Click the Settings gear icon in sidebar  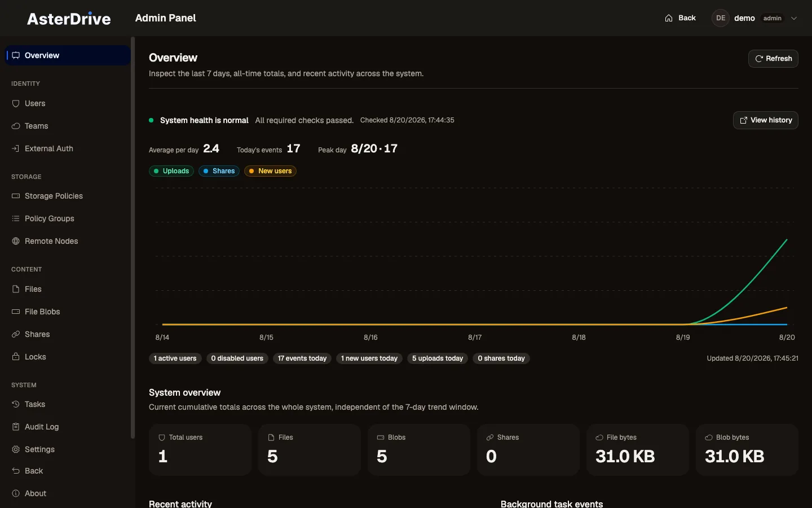tap(16, 449)
